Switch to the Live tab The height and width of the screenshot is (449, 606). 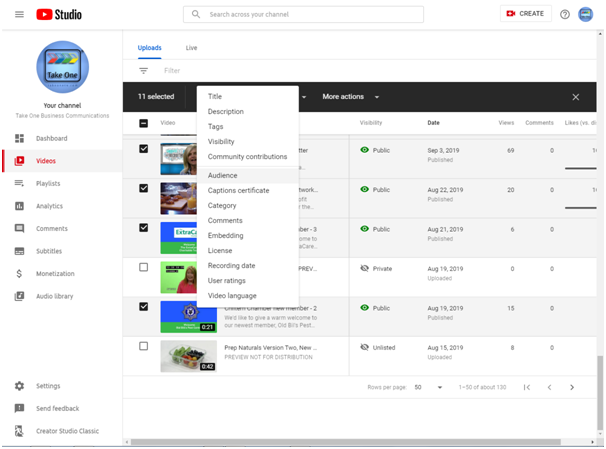pos(192,48)
